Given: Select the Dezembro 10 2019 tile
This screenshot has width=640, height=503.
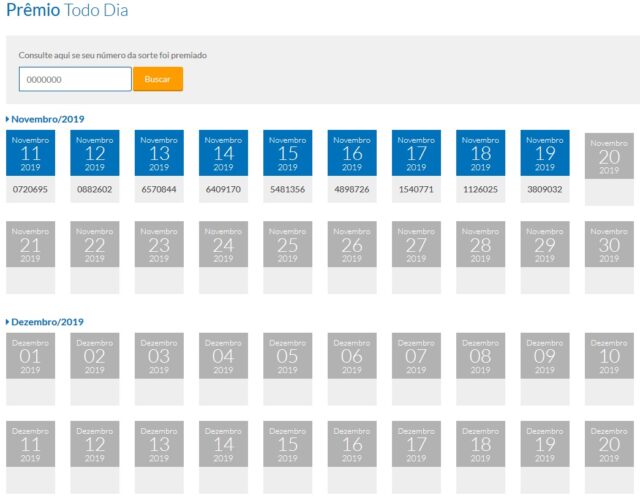Looking at the screenshot, I should 609,355.
